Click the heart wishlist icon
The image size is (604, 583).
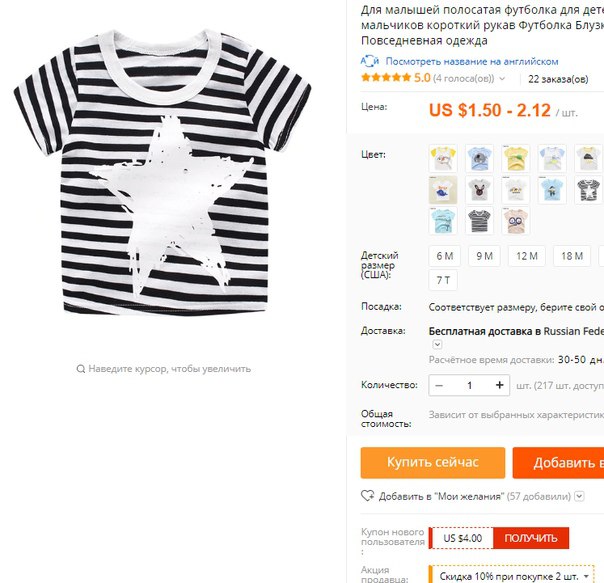pyautogui.click(x=367, y=496)
